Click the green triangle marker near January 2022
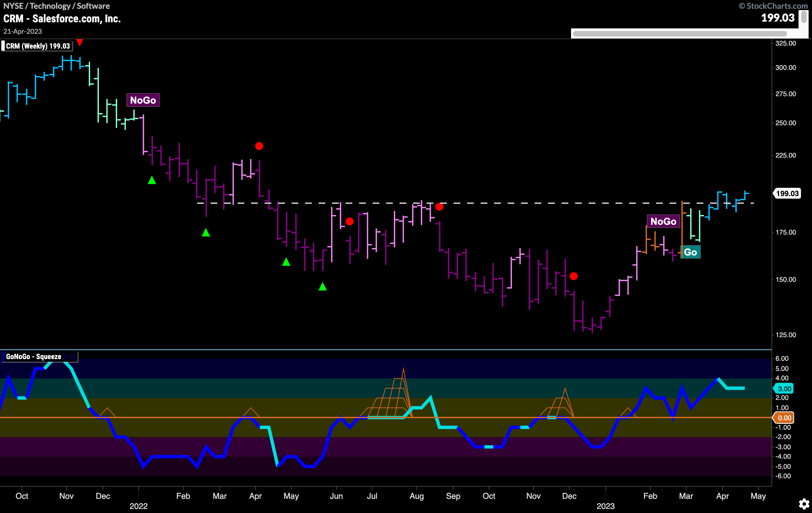Image resolution: width=812 pixels, height=513 pixels. [x=152, y=180]
